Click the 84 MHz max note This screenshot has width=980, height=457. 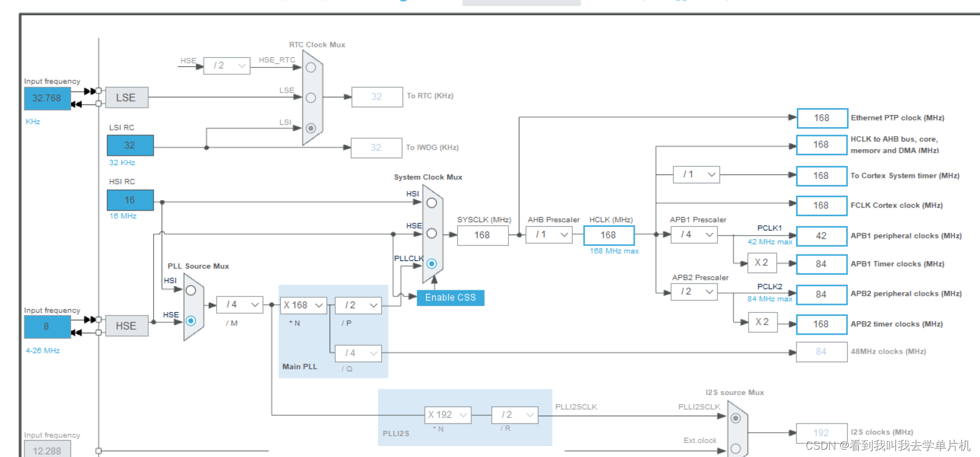770,299
